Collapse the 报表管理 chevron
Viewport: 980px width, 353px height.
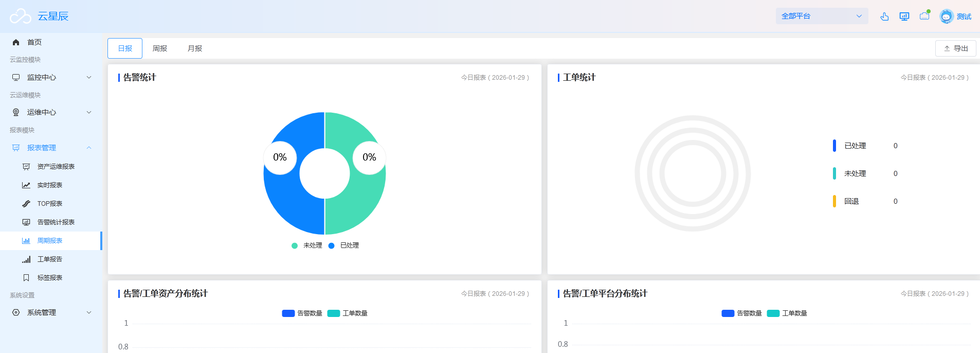coord(89,148)
